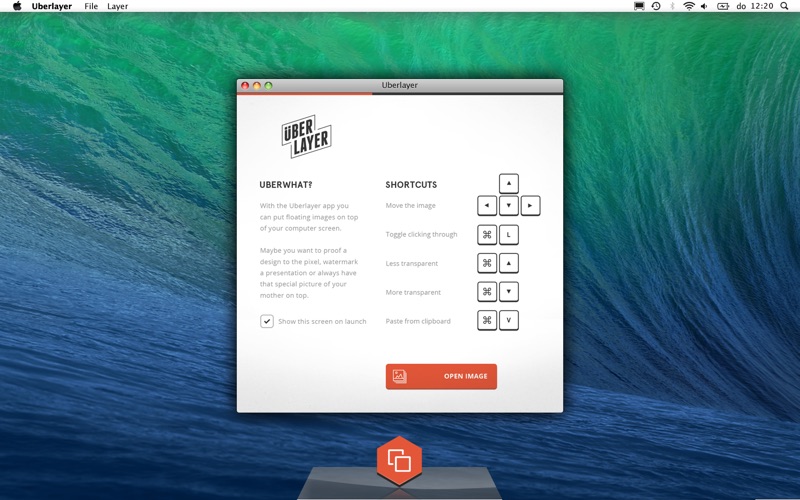Click the display icon in the menu bar
Screen dimensions: 800x500
[639, 6]
